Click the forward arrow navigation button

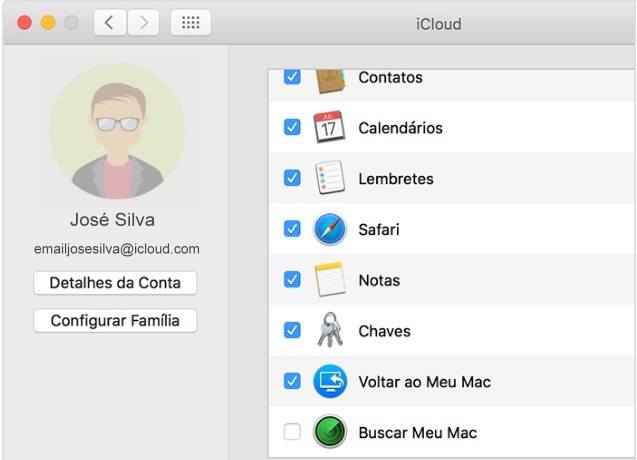(144, 22)
